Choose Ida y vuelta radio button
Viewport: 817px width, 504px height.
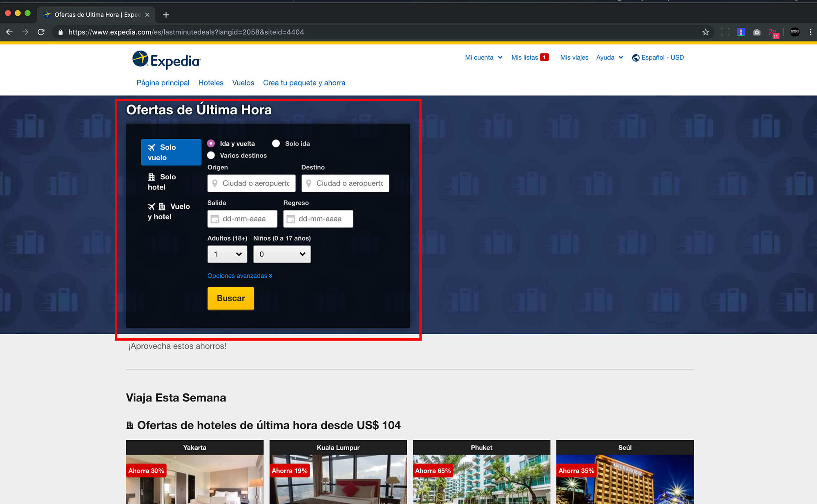pyautogui.click(x=211, y=143)
